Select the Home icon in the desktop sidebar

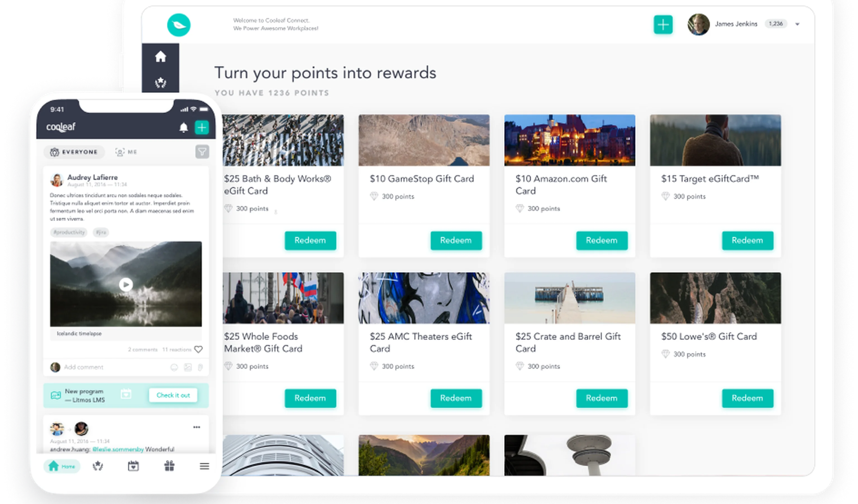point(161,57)
